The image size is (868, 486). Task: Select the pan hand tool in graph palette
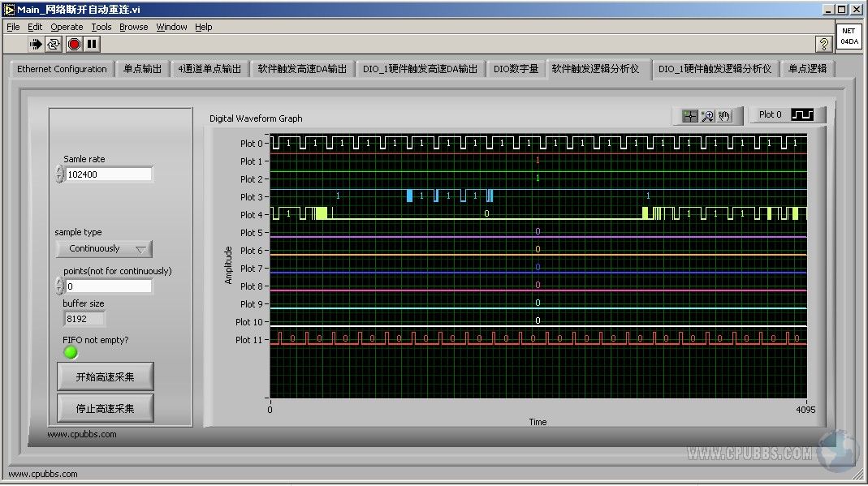pos(724,116)
